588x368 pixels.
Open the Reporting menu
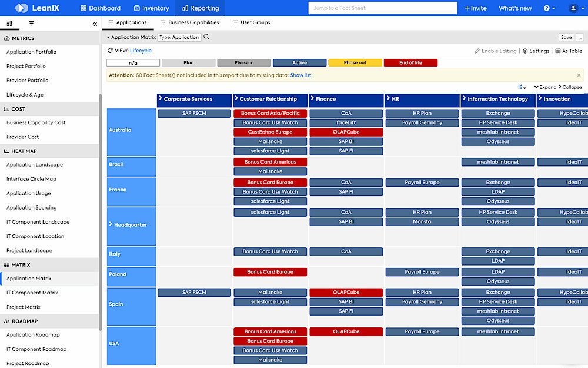[201, 8]
